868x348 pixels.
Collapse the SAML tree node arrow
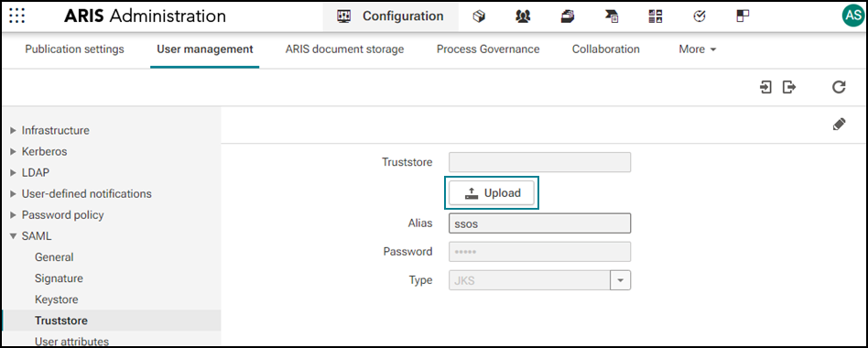14,236
